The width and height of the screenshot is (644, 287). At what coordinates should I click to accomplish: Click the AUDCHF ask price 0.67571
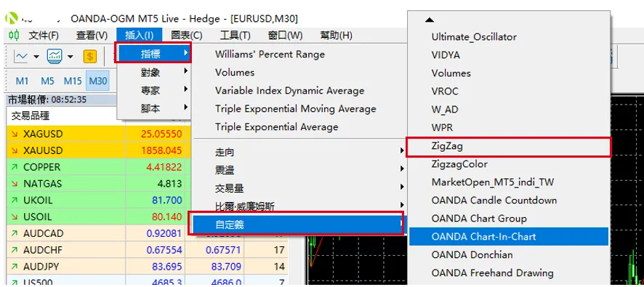coord(223,250)
